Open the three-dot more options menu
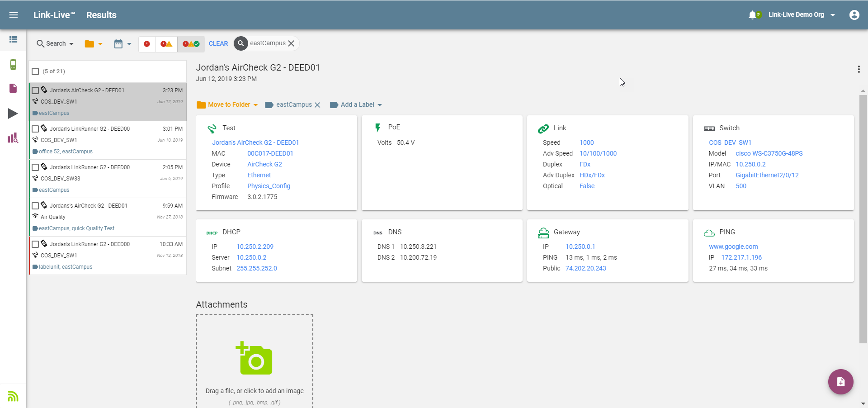The width and height of the screenshot is (868, 408). coord(859,69)
